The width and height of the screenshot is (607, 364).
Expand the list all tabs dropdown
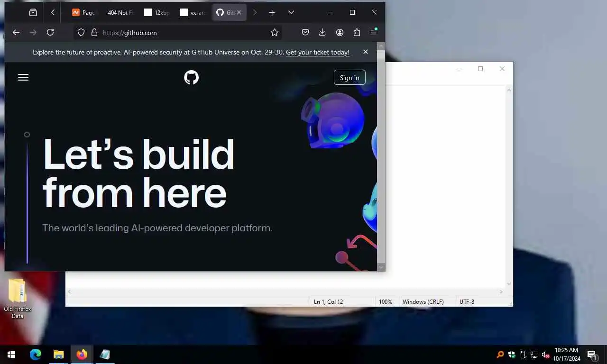[x=291, y=13]
